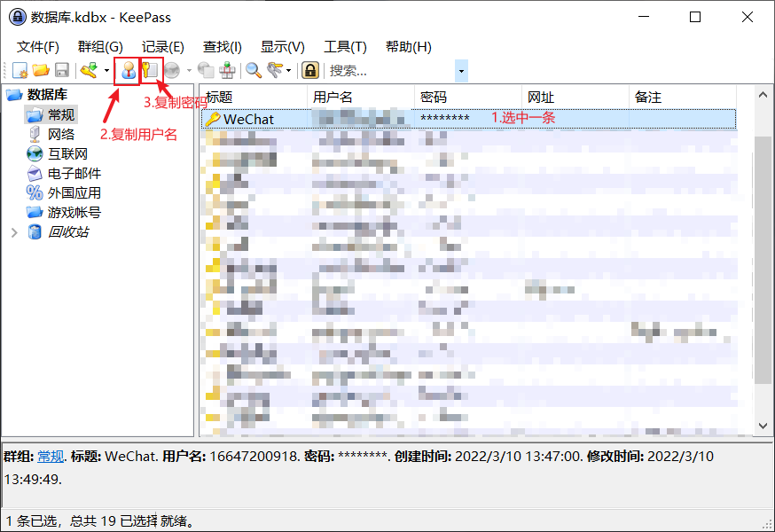Click the Save database floppy icon

[62, 70]
